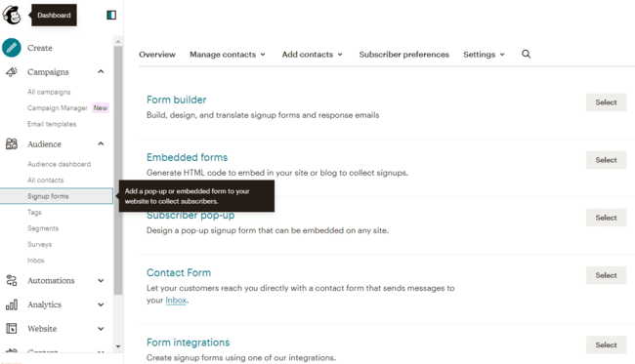Open the Manage contacts dropdown
This screenshot has height=364, width=635.
(x=228, y=55)
